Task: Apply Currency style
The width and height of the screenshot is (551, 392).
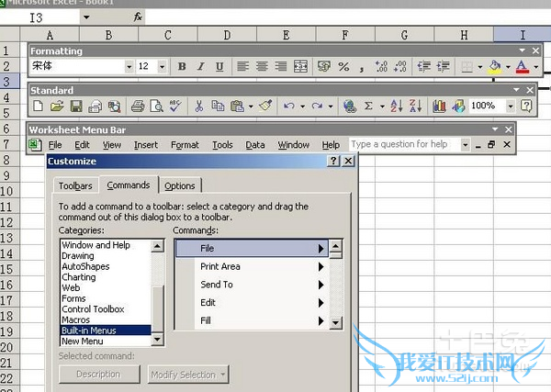Action: tap(324, 66)
